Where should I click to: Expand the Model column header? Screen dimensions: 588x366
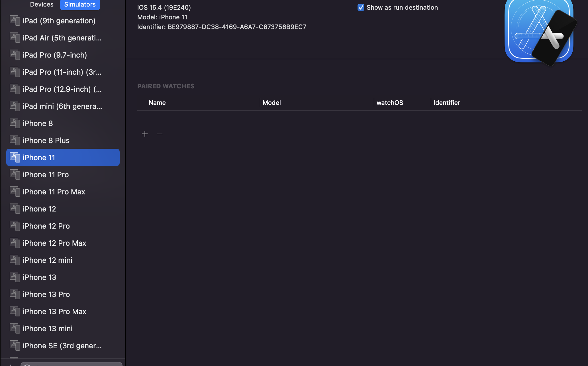[374, 102]
